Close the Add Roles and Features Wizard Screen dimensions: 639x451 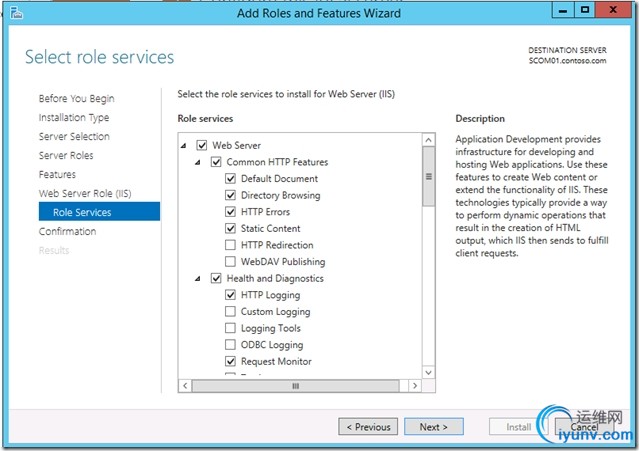613,10
